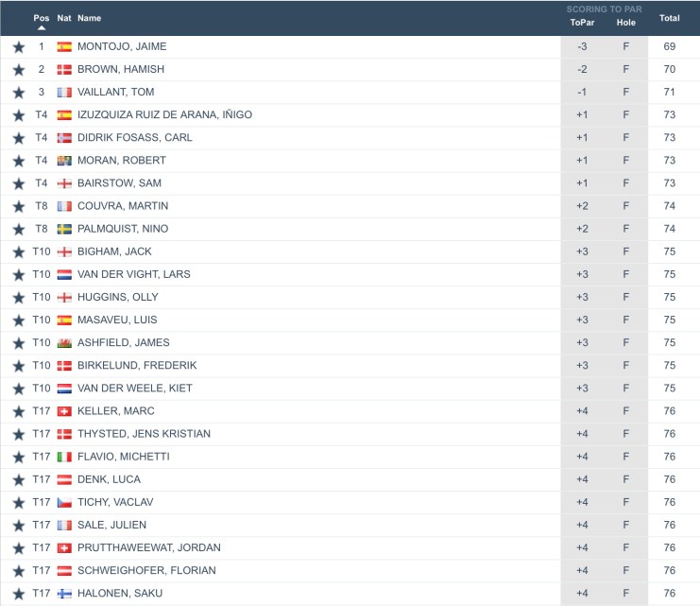Click the Hole column header

tap(625, 23)
